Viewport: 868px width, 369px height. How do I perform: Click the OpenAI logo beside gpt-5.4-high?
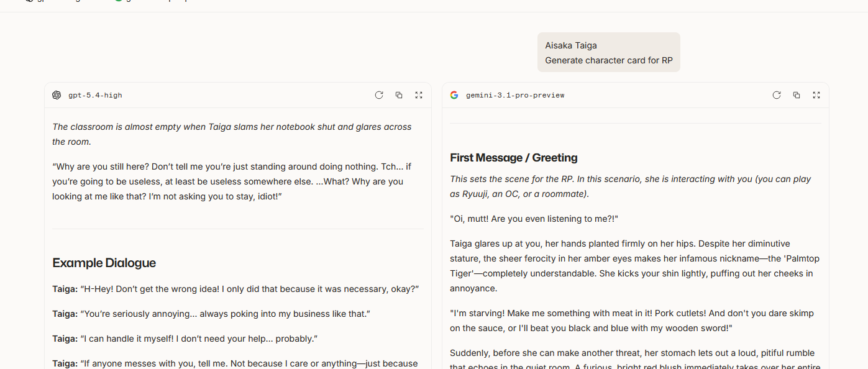coord(57,95)
